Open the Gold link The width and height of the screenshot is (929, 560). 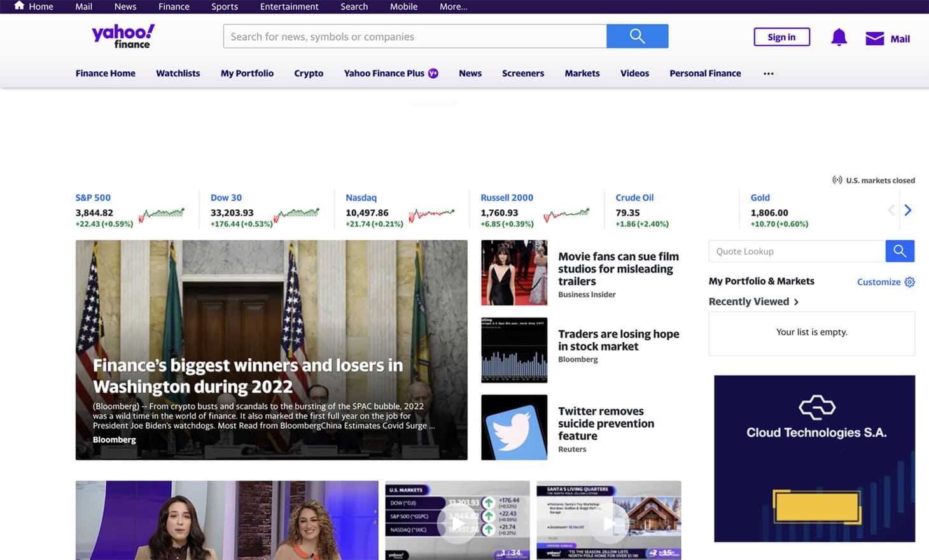760,197
